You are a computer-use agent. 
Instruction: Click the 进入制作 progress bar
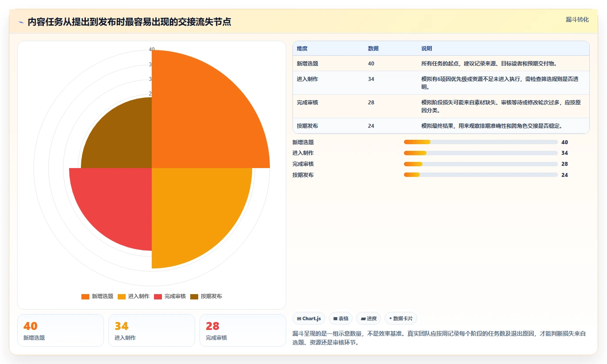point(480,153)
